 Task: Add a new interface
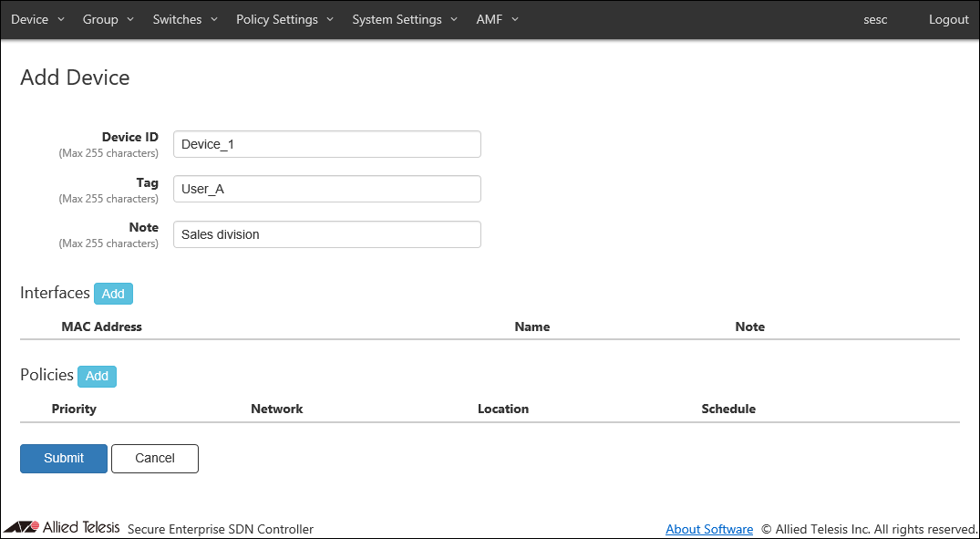pyautogui.click(x=113, y=294)
